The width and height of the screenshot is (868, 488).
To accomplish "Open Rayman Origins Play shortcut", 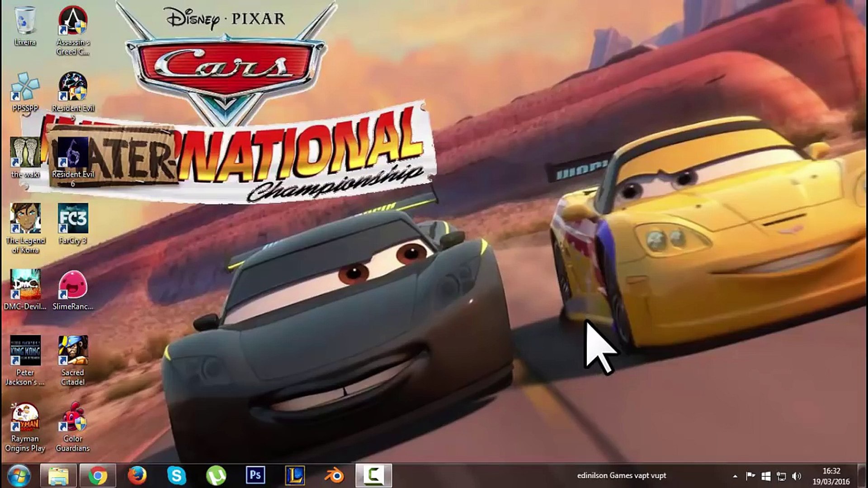I will [x=25, y=417].
